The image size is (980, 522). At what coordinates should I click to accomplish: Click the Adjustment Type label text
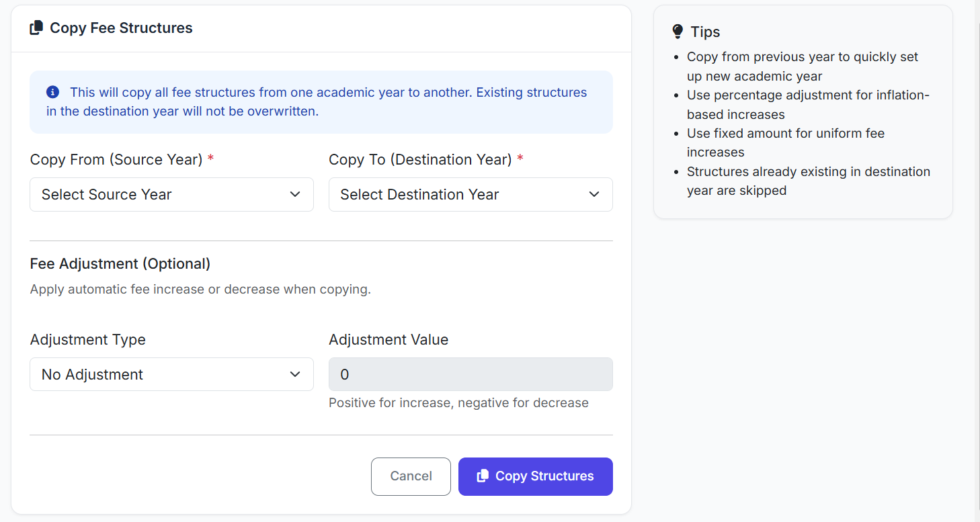click(x=88, y=340)
